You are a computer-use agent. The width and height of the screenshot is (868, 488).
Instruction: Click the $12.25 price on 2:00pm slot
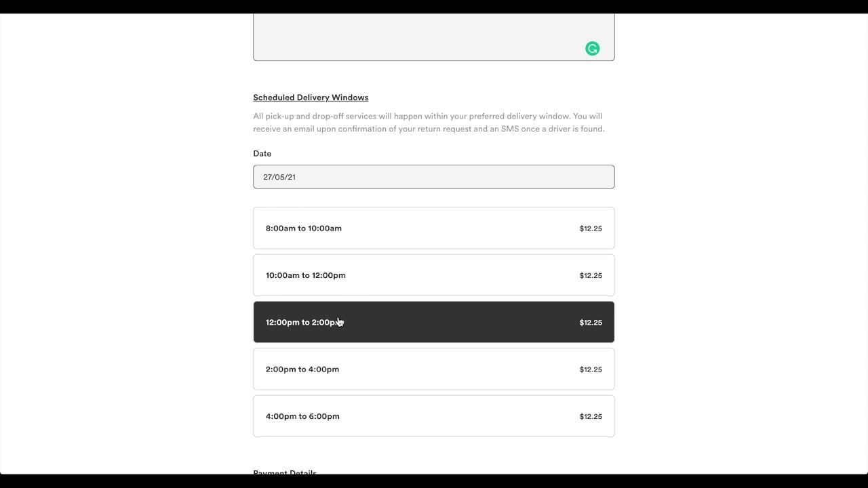(591, 369)
